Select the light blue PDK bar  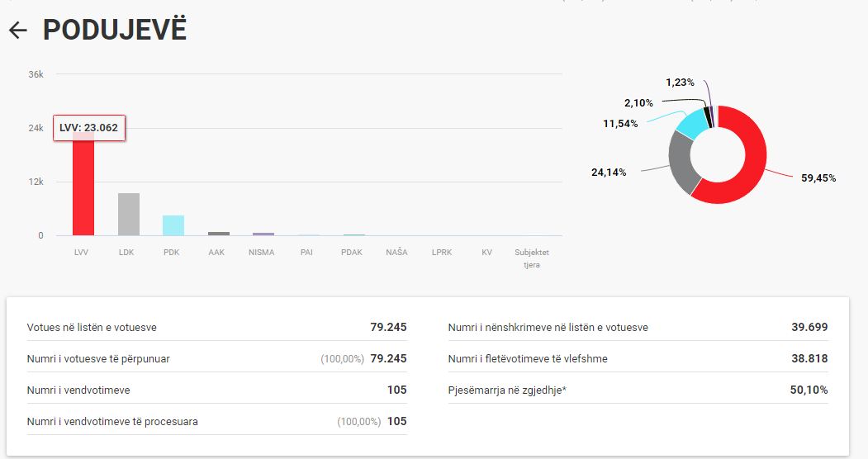(173, 225)
